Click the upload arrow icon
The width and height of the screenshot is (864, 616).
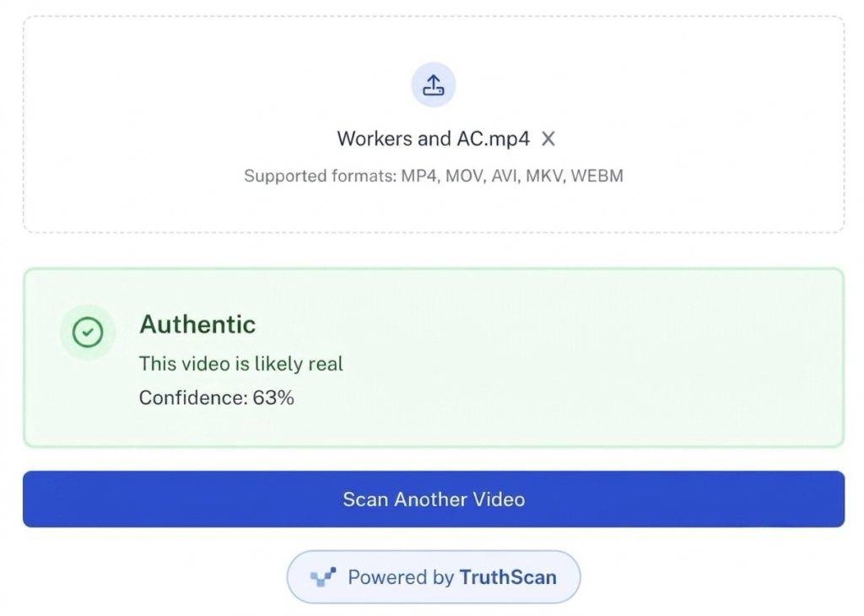pos(433,85)
